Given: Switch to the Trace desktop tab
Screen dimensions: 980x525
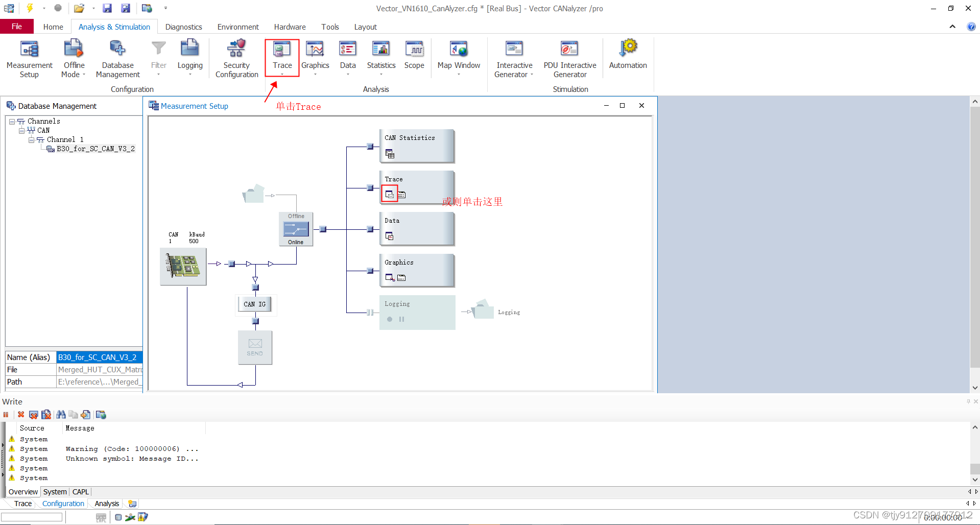Looking at the screenshot, I should coord(23,504).
